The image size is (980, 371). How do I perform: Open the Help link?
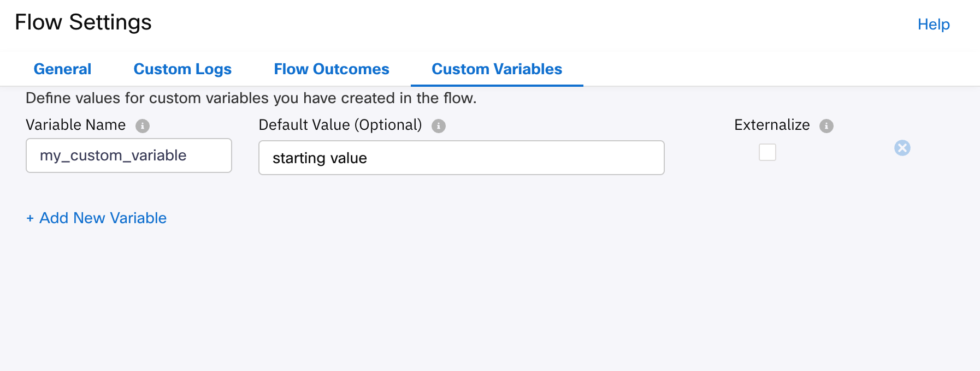pos(933,25)
